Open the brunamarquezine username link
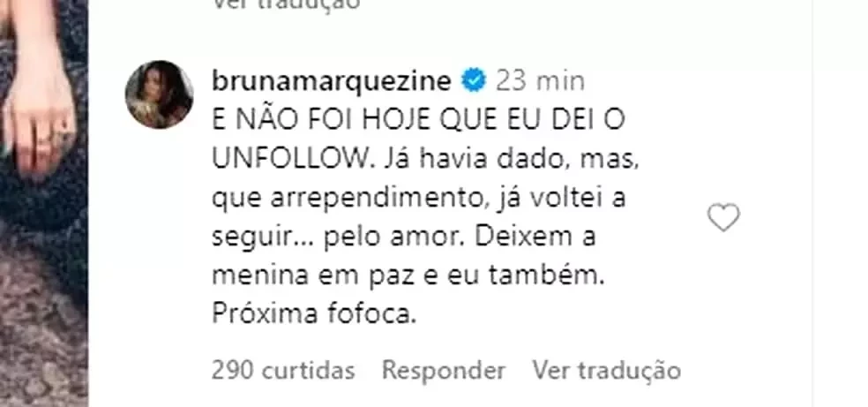 [x=332, y=82]
